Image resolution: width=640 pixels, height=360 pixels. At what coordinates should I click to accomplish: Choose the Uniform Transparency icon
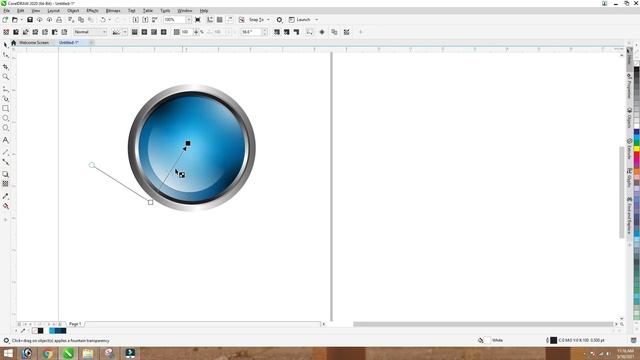16,32
